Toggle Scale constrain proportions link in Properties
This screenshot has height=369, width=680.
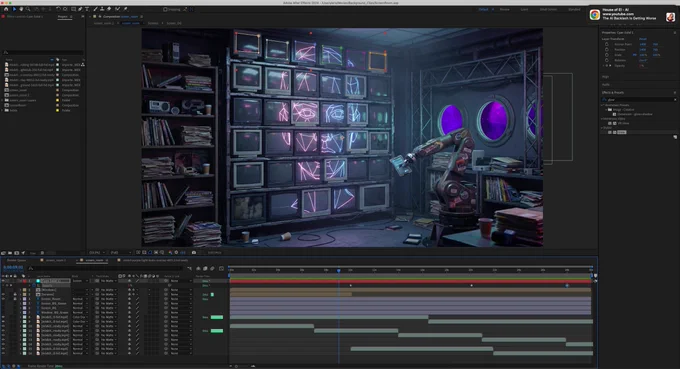(x=634, y=55)
